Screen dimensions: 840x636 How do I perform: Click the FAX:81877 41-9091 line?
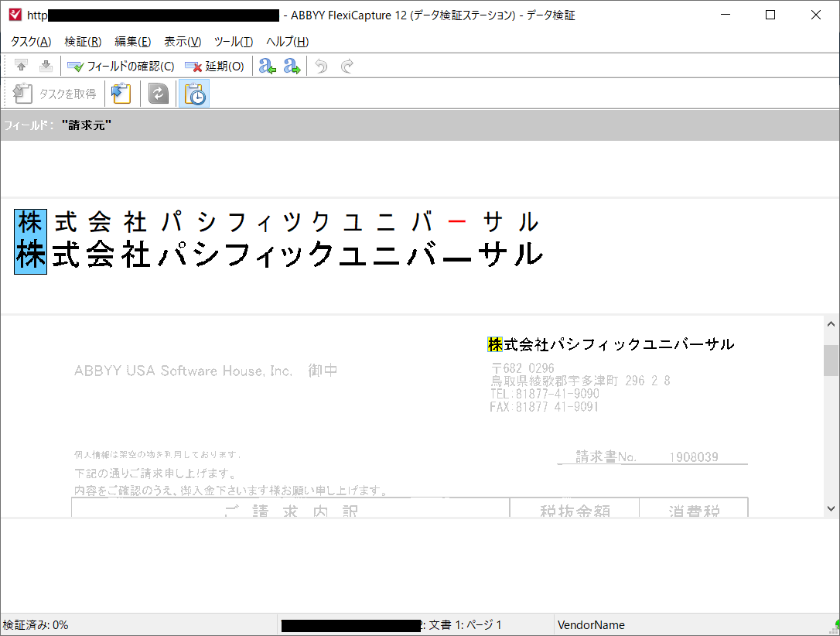(544, 407)
